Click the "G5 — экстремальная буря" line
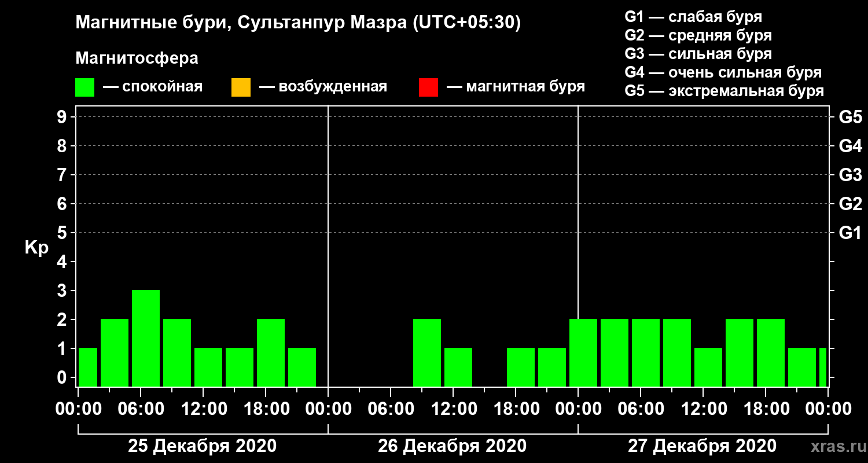This screenshot has height=463, width=868. (x=724, y=91)
